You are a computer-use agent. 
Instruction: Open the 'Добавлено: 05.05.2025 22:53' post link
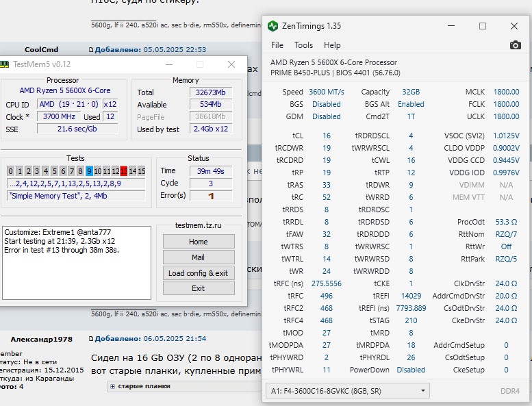tap(151, 49)
